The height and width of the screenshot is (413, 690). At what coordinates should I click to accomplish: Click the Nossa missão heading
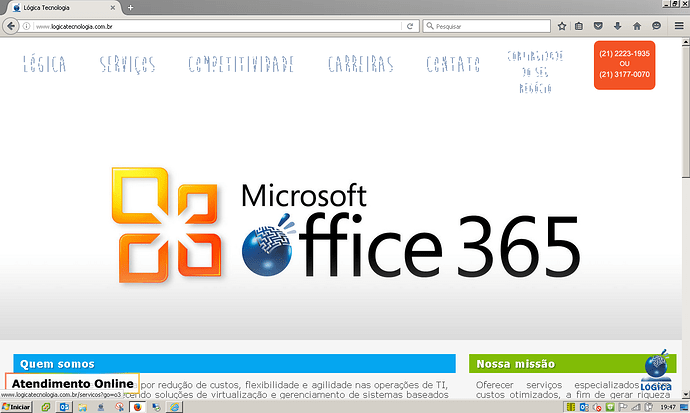point(516,364)
